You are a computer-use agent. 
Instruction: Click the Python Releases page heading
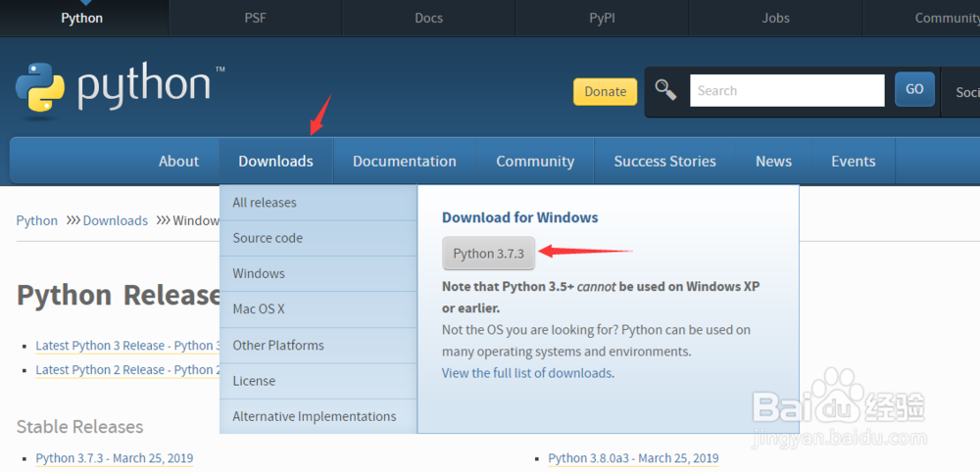click(x=119, y=296)
